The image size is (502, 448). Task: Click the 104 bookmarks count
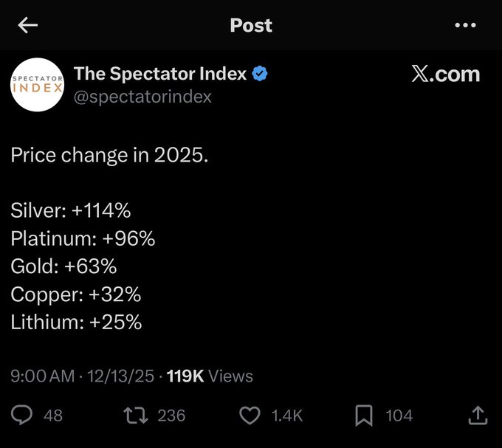(x=399, y=416)
